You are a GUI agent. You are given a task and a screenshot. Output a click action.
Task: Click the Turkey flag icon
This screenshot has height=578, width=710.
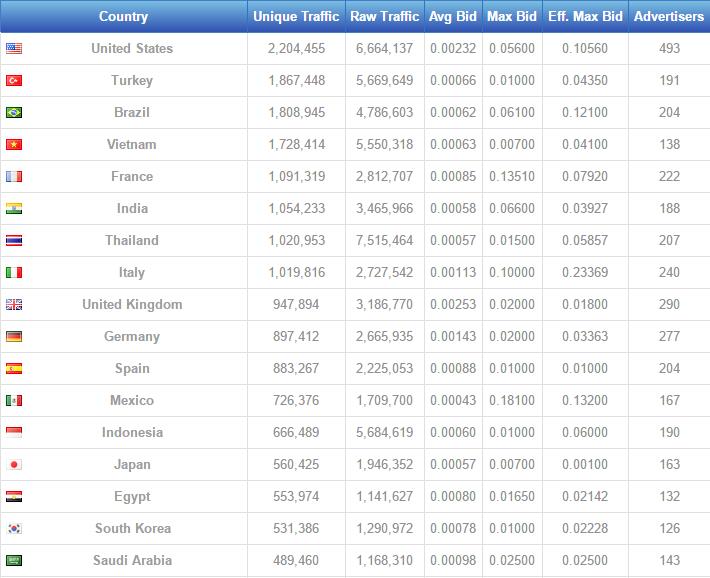coord(14,80)
